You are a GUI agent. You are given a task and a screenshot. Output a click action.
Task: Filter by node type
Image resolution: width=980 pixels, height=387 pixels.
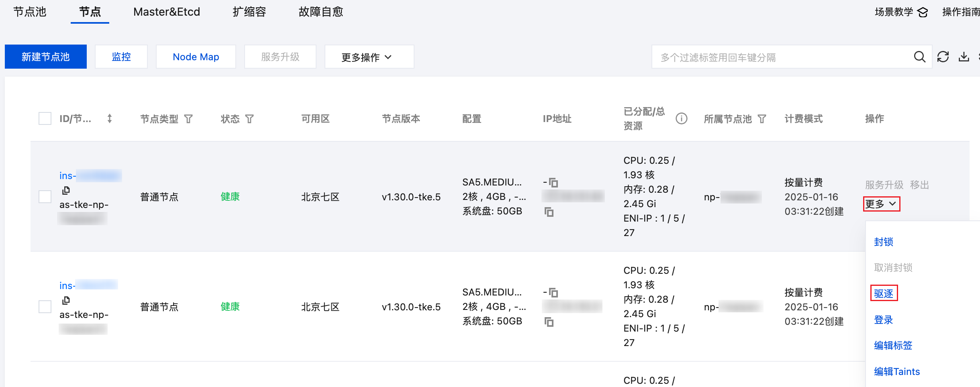tap(188, 119)
